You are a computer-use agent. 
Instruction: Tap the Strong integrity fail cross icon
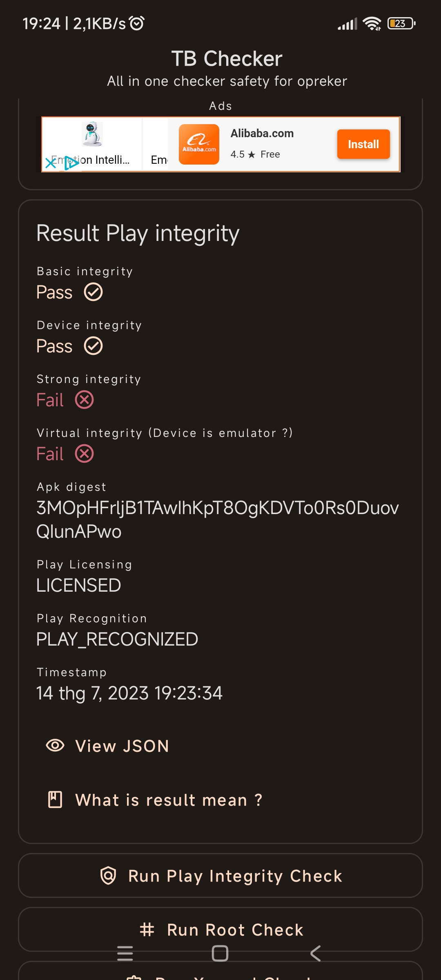[85, 400]
